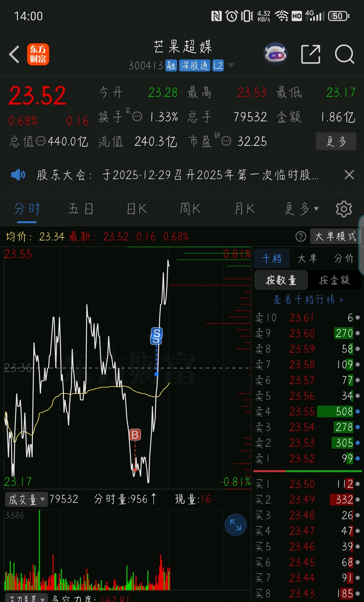This screenshot has height=602, width=364.
Task: Tap the help question mark icon
Action: (x=301, y=237)
